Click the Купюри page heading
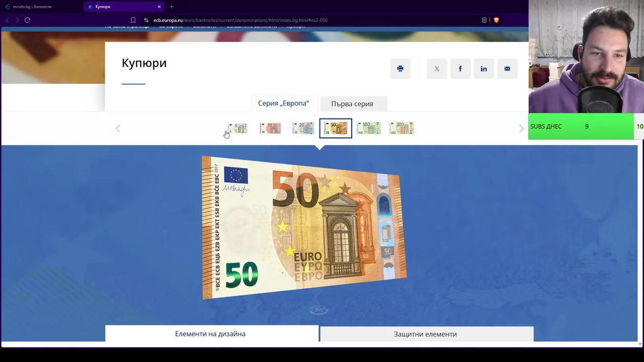 click(144, 63)
